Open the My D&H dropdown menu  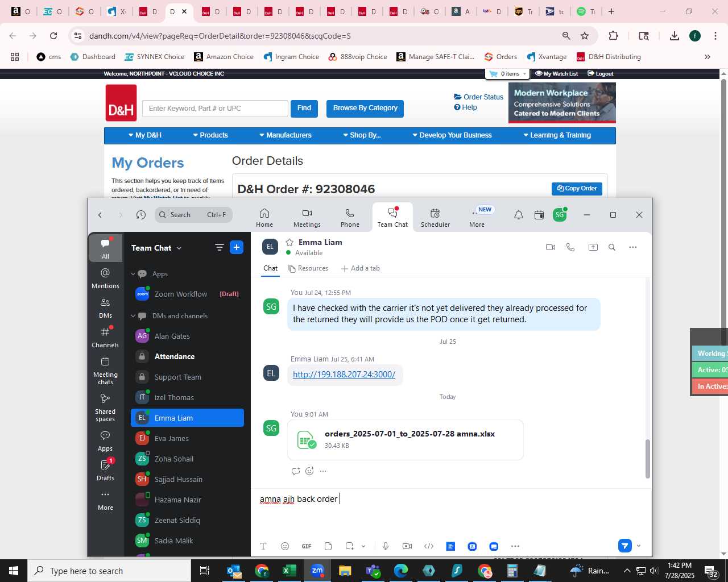tap(145, 135)
